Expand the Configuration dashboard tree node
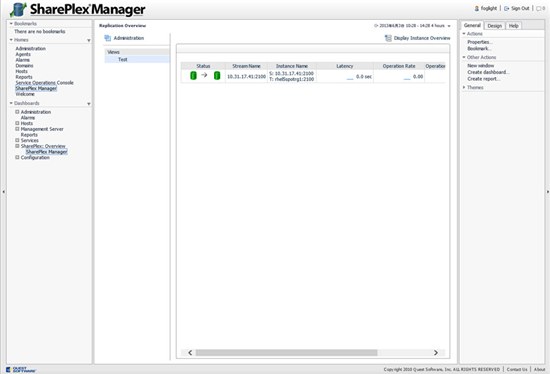 pyautogui.click(x=17, y=158)
